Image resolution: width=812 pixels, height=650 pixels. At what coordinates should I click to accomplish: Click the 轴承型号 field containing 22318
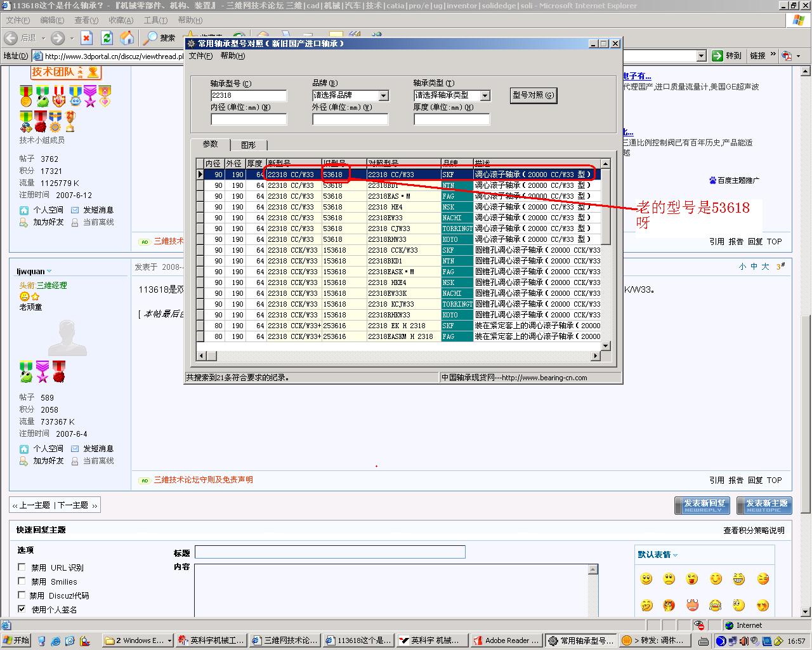coord(249,96)
